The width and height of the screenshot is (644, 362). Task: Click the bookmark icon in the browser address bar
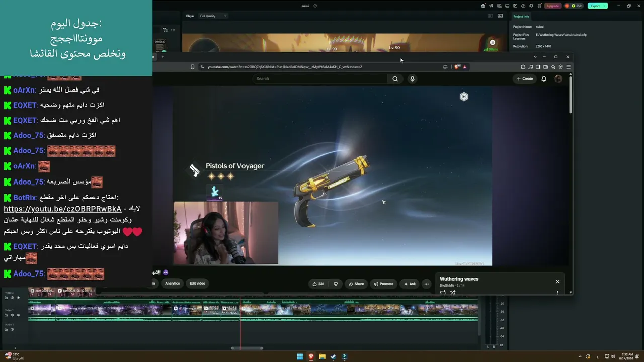tap(192, 67)
